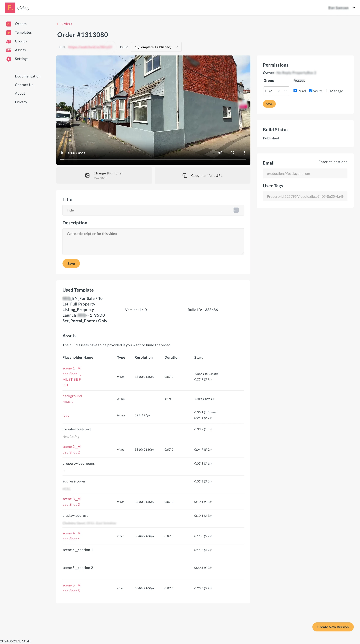Image resolution: width=360 pixels, height=644 pixels.
Task: Click the ellipsis icon in Title field
Action: coord(236,210)
